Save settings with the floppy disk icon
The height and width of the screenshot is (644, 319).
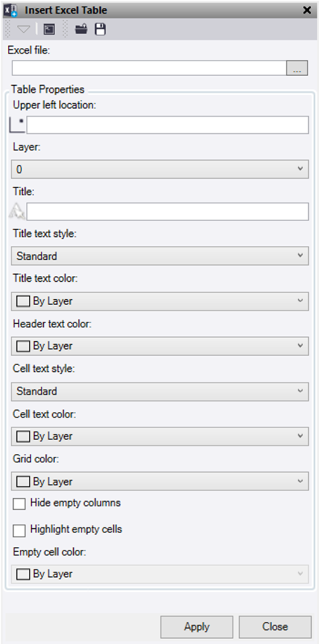100,29
